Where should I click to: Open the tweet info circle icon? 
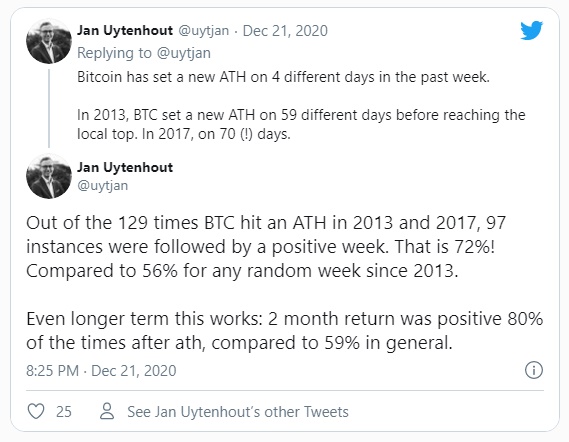pyautogui.click(x=534, y=370)
